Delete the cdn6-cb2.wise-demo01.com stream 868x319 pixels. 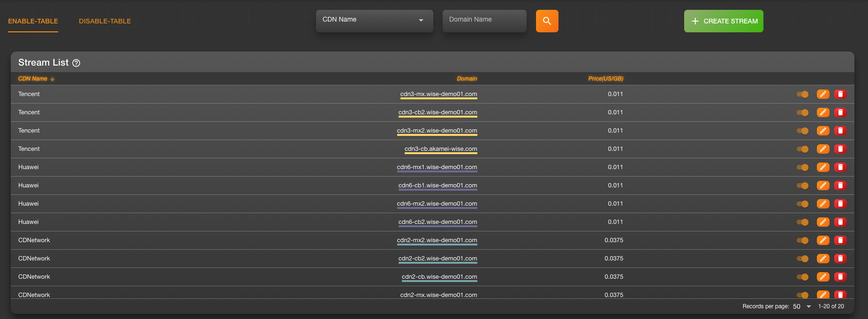(840, 222)
